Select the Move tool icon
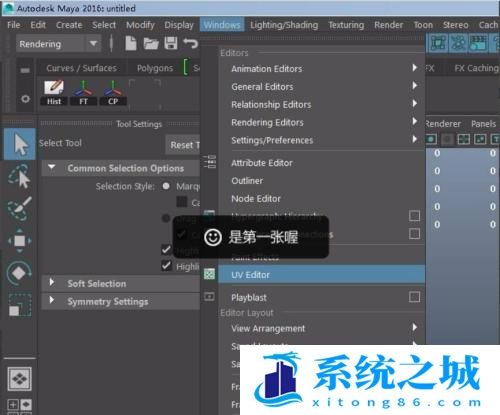 pyautogui.click(x=19, y=241)
